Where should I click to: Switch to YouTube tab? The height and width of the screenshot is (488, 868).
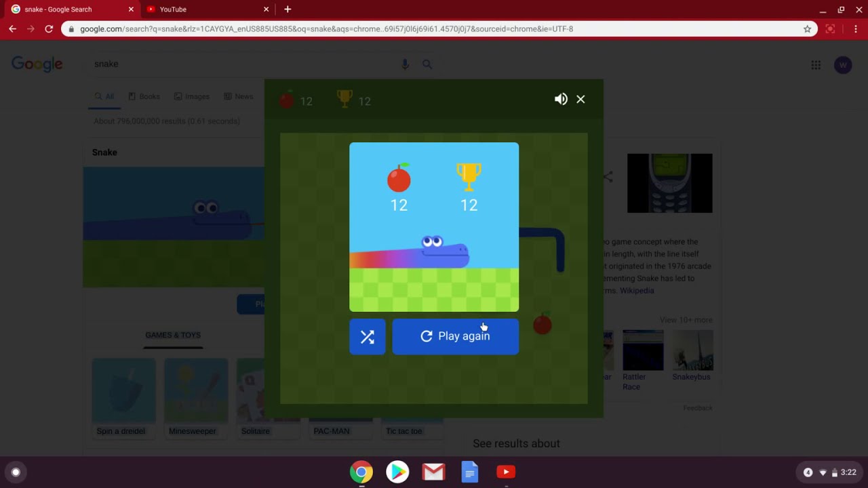203,9
